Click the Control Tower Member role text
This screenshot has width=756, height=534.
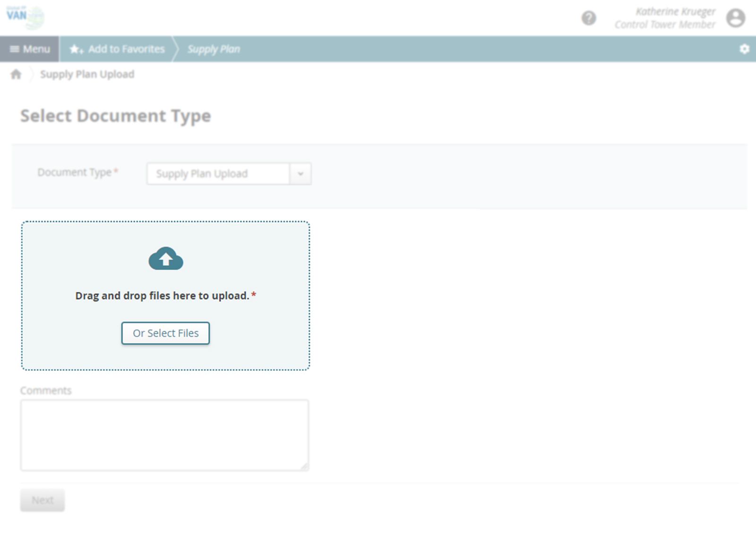coord(664,25)
